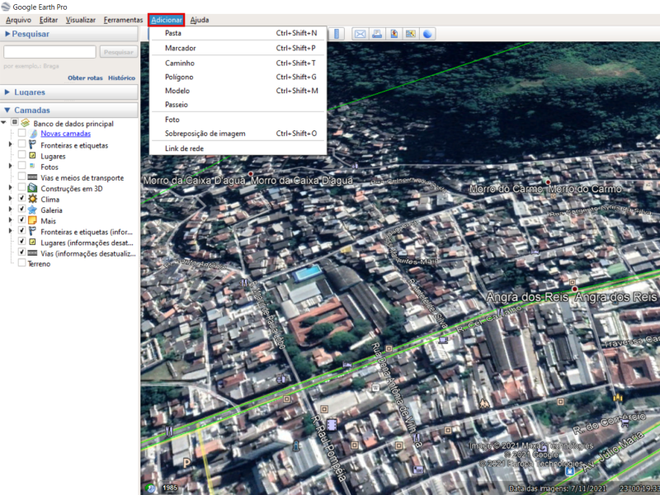Viewport: 660px width, 495px height.
Task: Click the Mais sticky note icon
Action: [x=32, y=221]
